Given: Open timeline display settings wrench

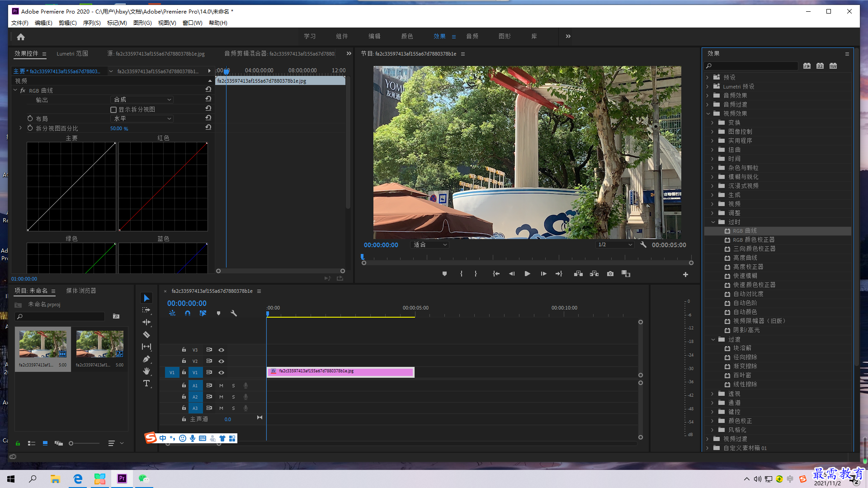Looking at the screenshot, I should (x=234, y=313).
